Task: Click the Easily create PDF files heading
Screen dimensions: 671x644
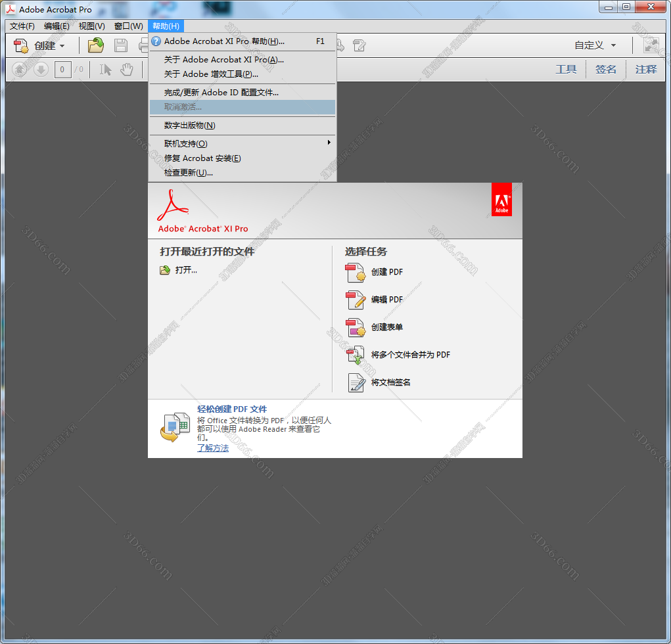Action: (x=232, y=409)
